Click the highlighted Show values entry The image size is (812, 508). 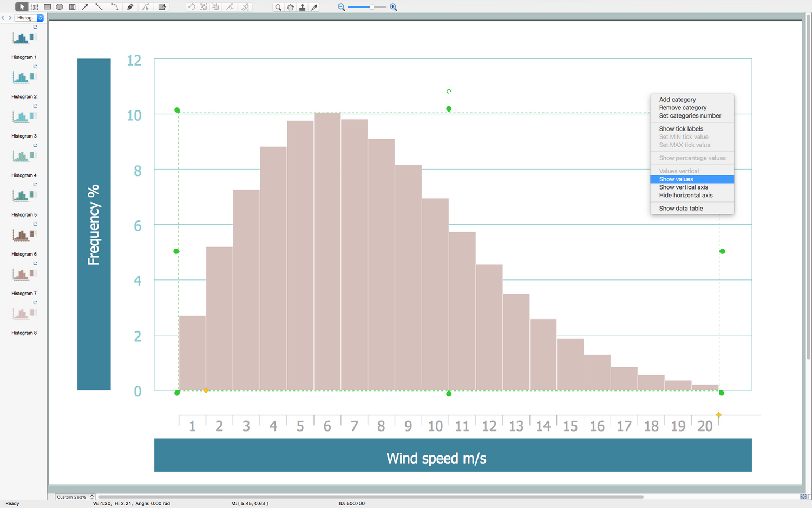pyautogui.click(x=692, y=179)
